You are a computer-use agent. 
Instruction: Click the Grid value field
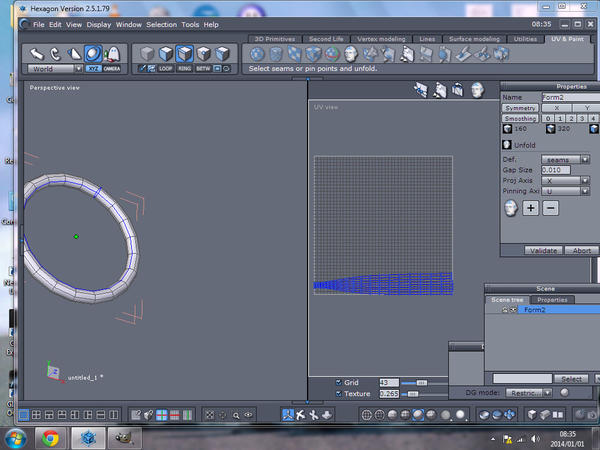[389, 383]
